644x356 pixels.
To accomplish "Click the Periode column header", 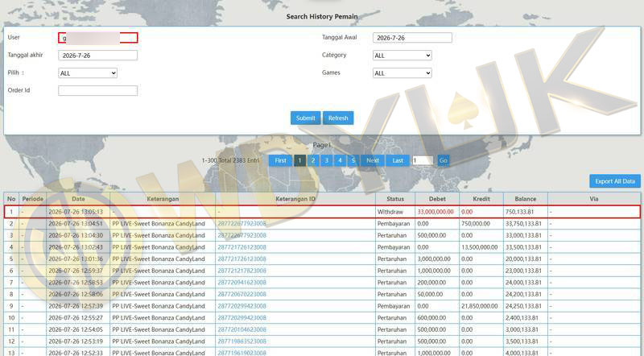I will (33, 199).
